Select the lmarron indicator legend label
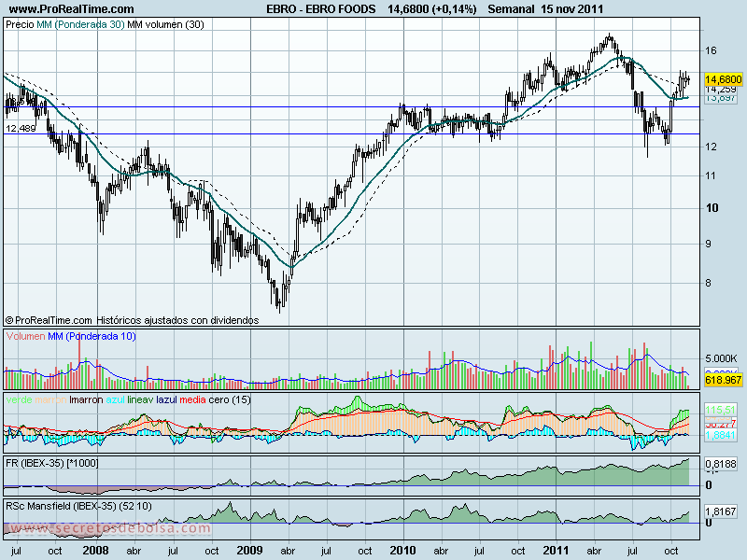Viewport: 747px width, 560px height. [86, 399]
